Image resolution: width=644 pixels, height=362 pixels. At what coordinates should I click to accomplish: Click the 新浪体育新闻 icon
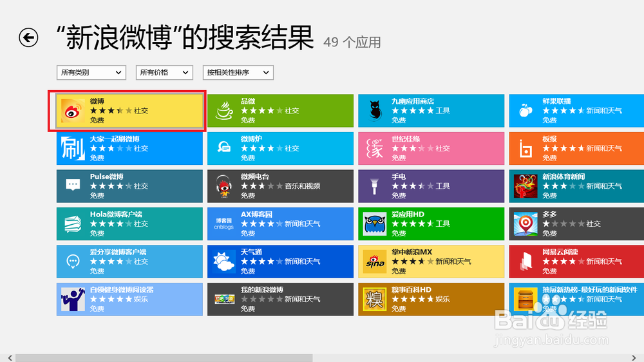point(526,186)
